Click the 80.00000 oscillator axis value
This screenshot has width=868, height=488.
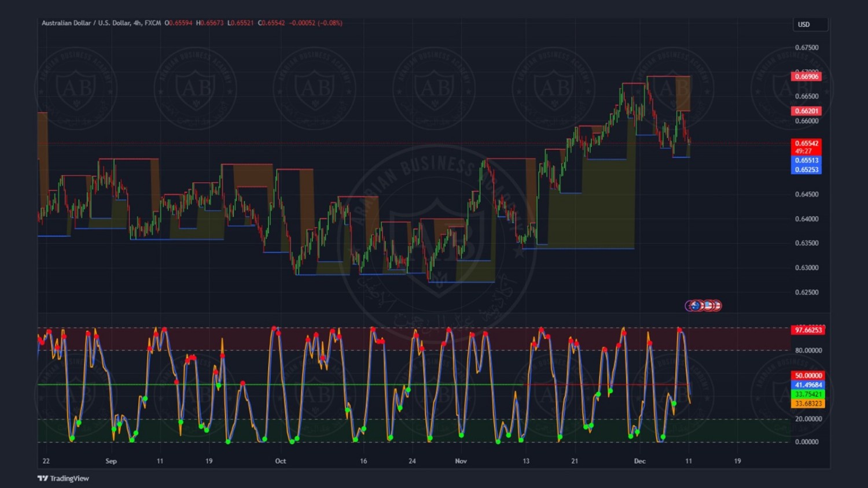[808, 350]
